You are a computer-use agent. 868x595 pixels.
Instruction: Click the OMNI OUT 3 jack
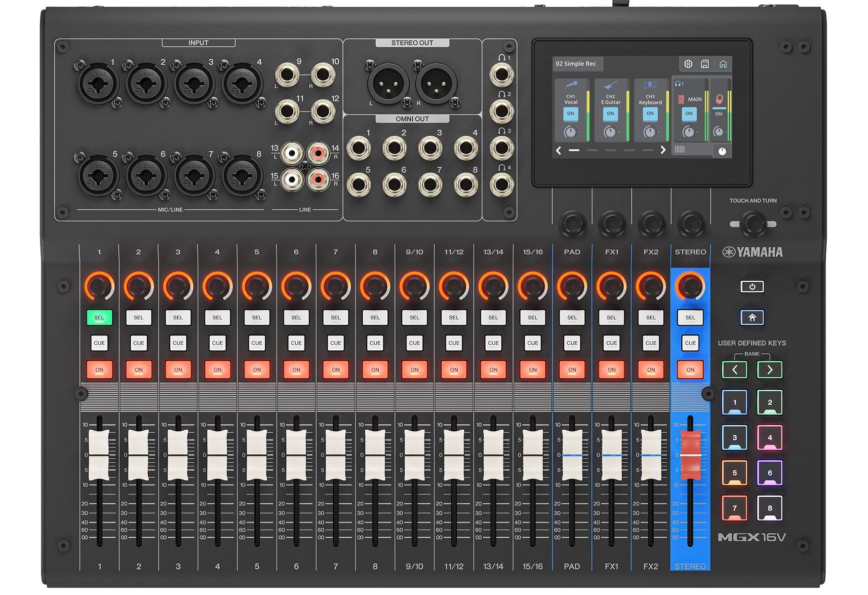coord(430,148)
